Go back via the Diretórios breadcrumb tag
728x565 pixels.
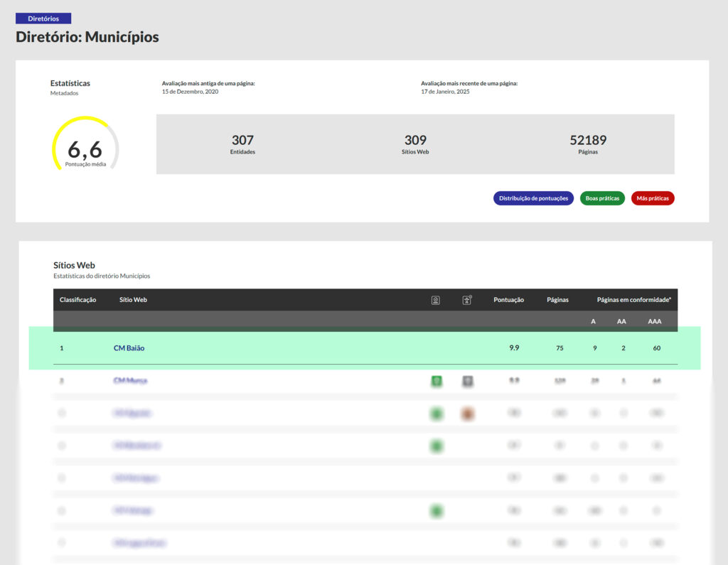pyautogui.click(x=43, y=18)
